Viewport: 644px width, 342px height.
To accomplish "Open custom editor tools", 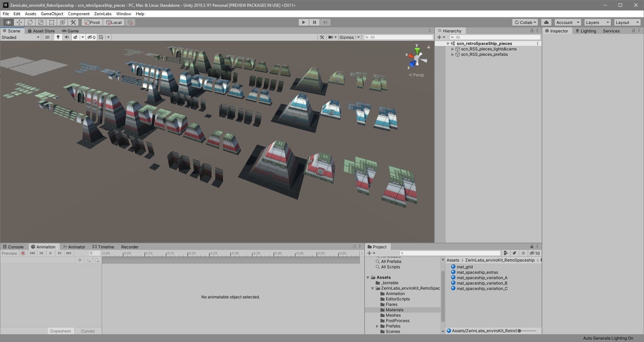I will (x=73, y=22).
